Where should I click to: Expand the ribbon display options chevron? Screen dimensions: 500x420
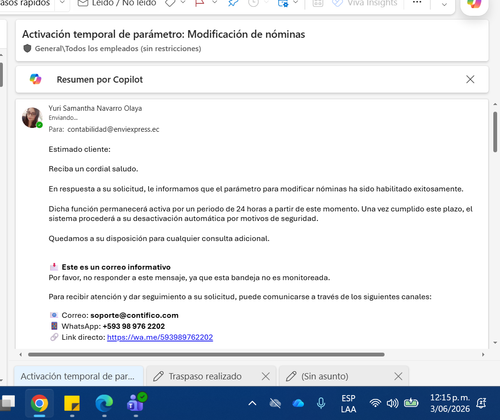[444, 5]
